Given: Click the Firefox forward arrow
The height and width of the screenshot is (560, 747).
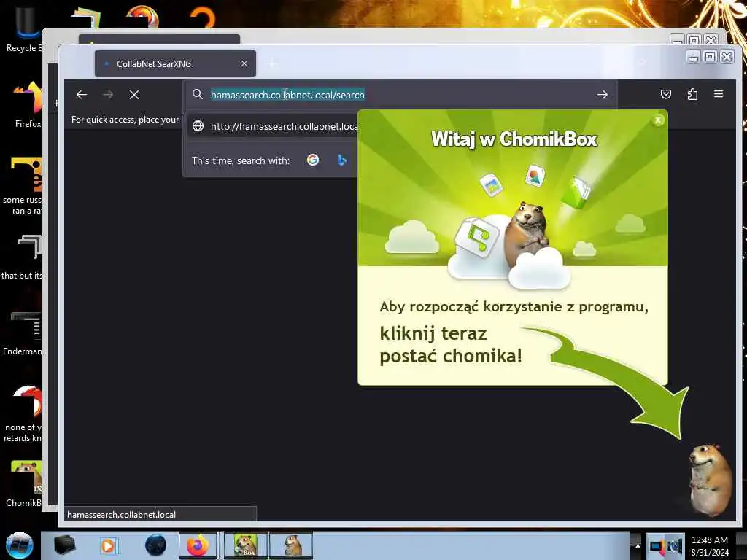Looking at the screenshot, I should pos(108,95).
